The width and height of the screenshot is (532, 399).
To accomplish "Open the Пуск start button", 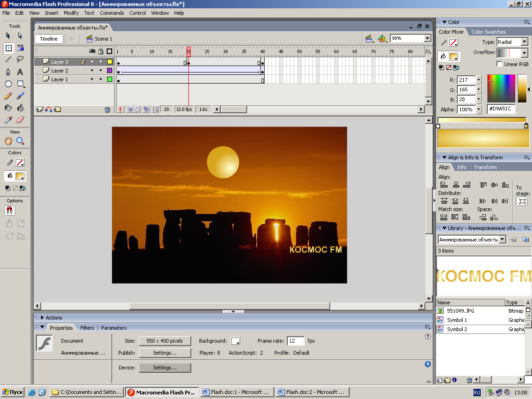I will [x=12, y=392].
